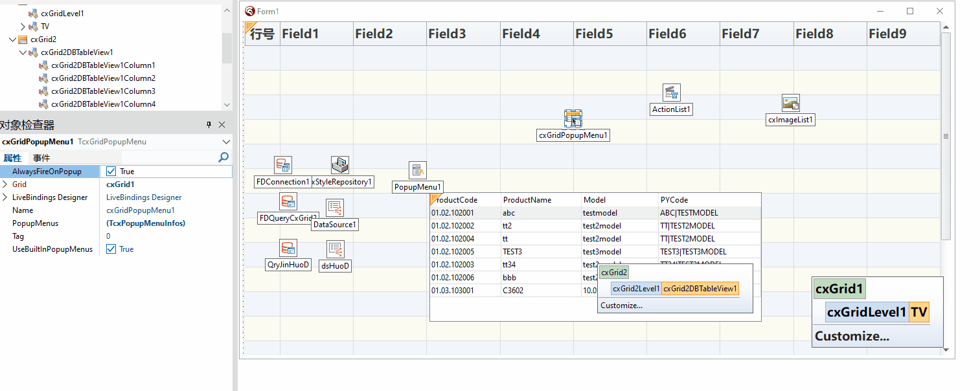Expand the Grid property node
This screenshot has height=391, width=980.
5,184
